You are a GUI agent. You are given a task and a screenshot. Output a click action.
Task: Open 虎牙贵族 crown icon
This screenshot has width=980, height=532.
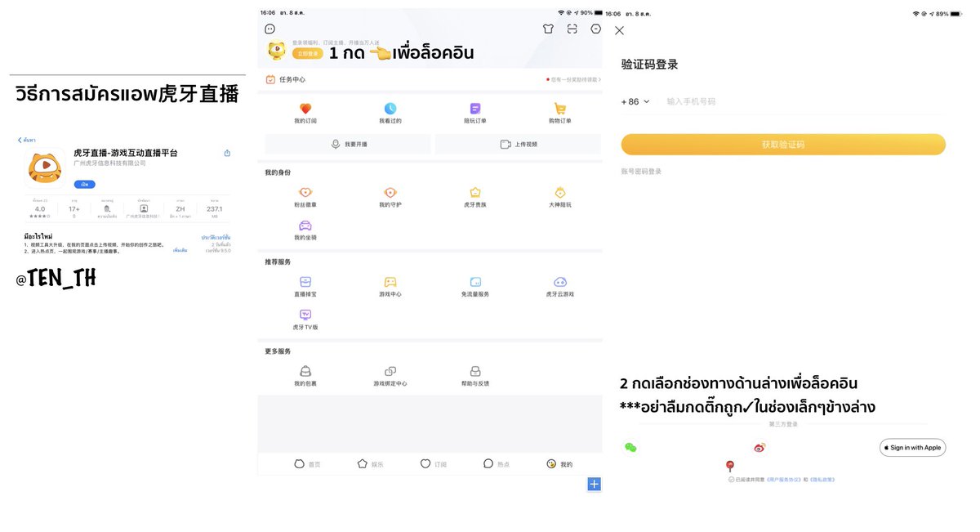pyautogui.click(x=475, y=192)
